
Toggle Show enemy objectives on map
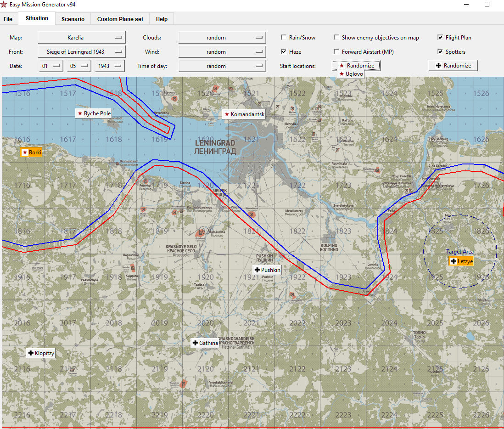(337, 38)
